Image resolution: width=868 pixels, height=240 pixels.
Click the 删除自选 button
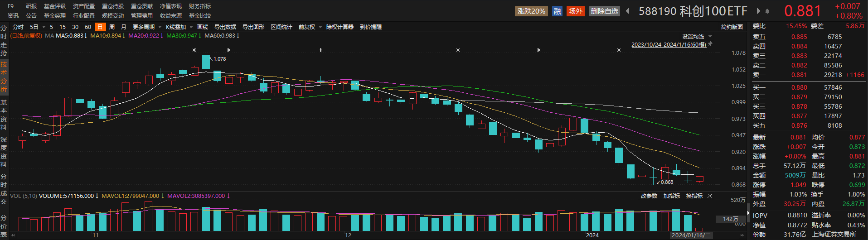[x=604, y=11]
